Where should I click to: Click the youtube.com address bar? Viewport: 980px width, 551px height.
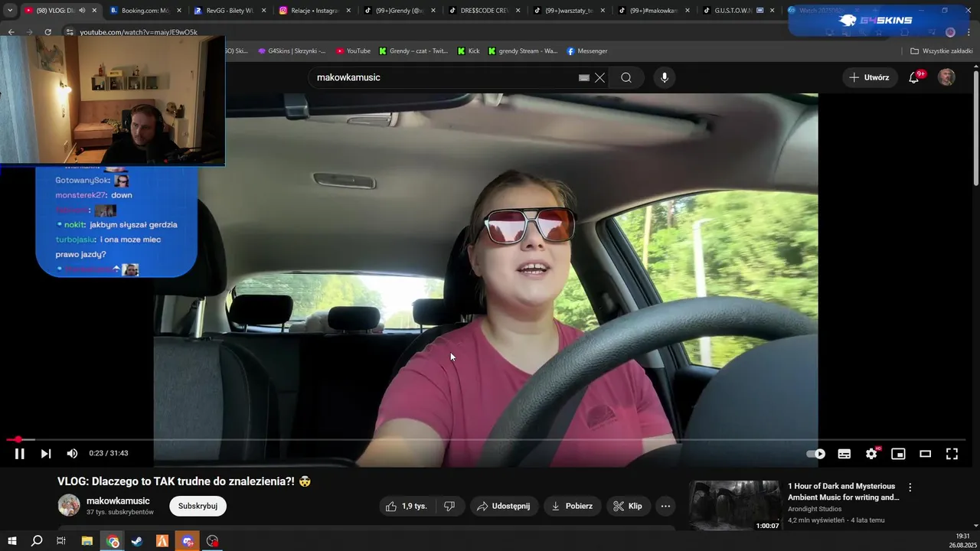(138, 32)
